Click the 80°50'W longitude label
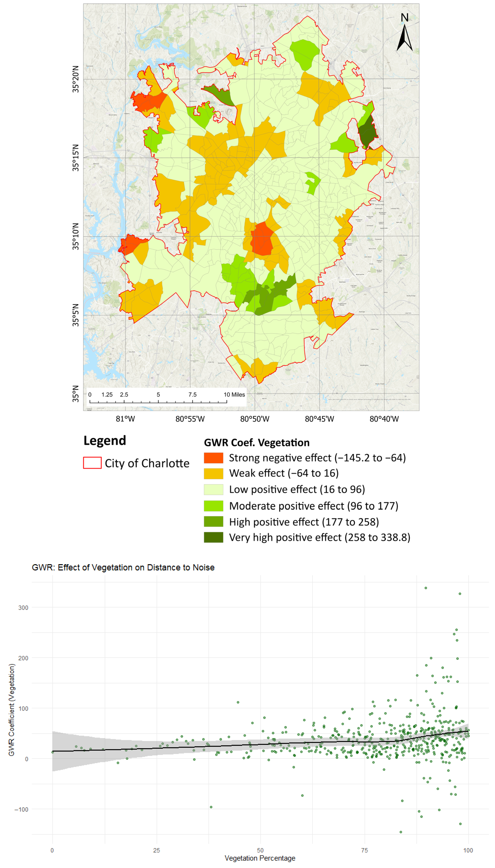 point(255,419)
